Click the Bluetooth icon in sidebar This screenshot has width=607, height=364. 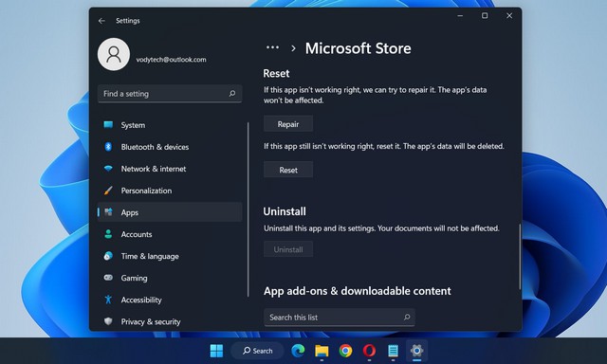[x=108, y=147]
